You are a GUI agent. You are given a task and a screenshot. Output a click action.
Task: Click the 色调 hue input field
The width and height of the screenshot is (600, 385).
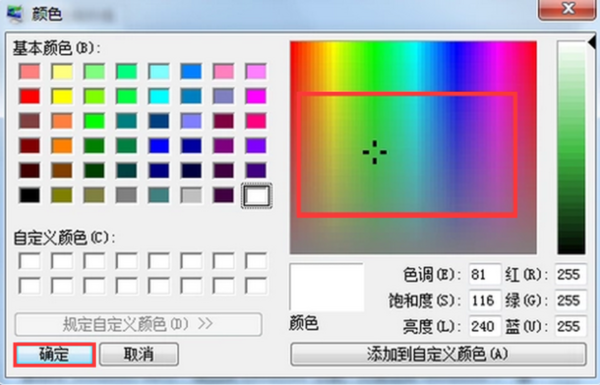[x=484, y=274]
